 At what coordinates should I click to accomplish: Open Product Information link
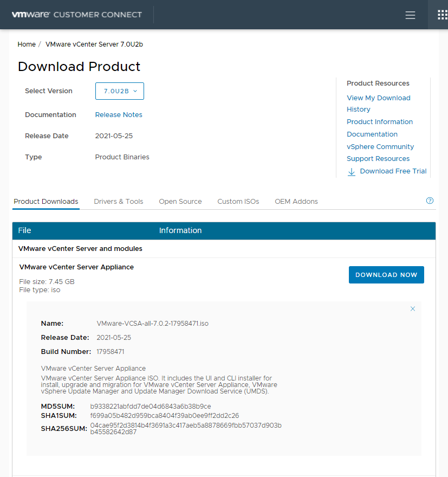pyautogui.click(x=380, y=121)
